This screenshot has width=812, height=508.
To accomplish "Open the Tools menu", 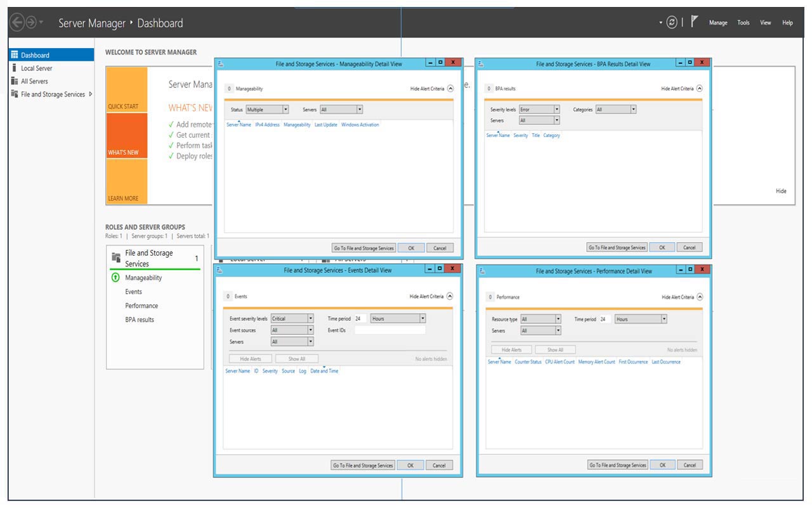I will (743, 23).
